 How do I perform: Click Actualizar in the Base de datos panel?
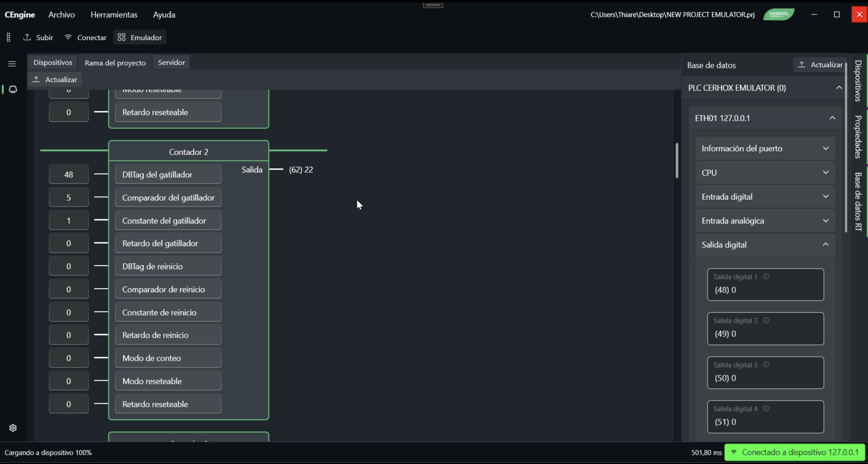pos(820,65)
